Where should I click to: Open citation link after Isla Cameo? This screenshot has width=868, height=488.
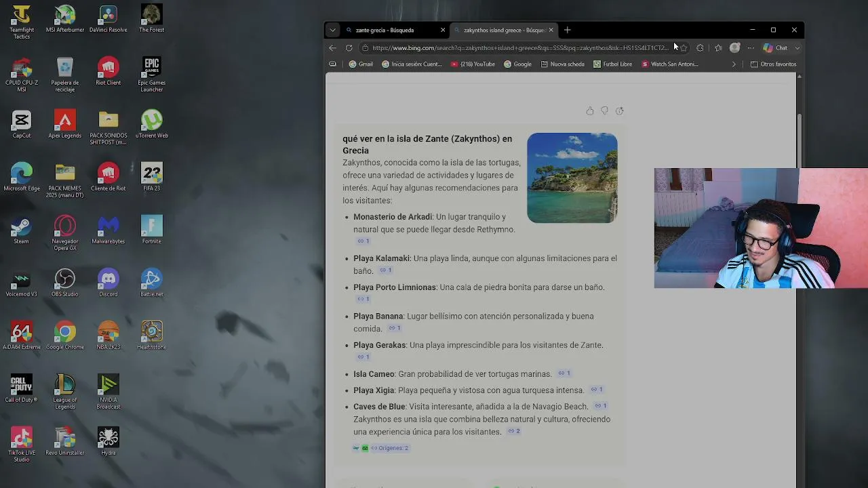pyautogui.click(x=564, y=373)
